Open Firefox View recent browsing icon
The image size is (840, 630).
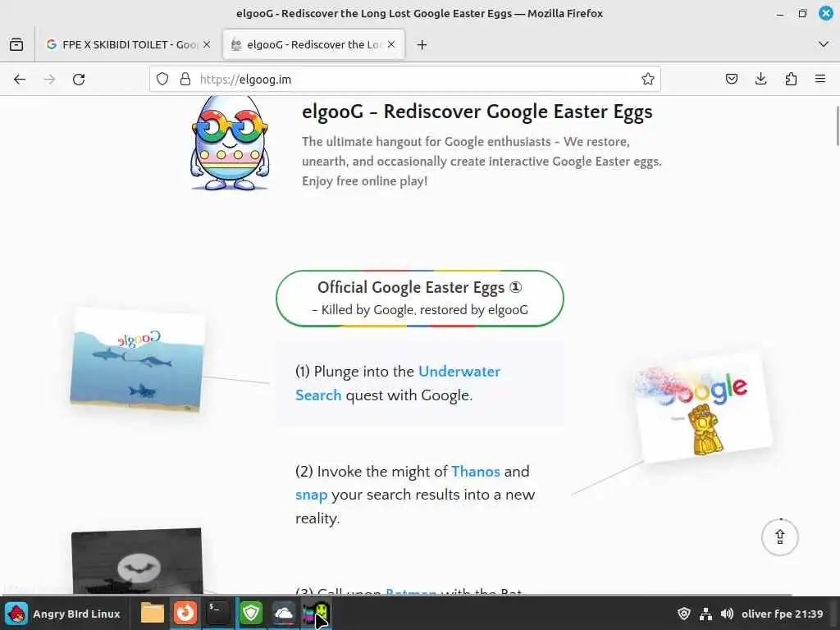click(16, 44)
